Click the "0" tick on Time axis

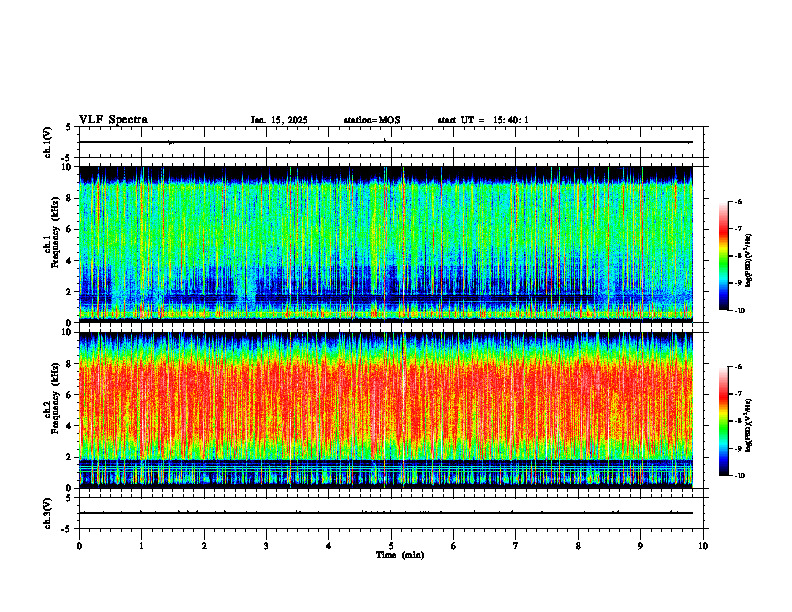(x=79, y=546)
